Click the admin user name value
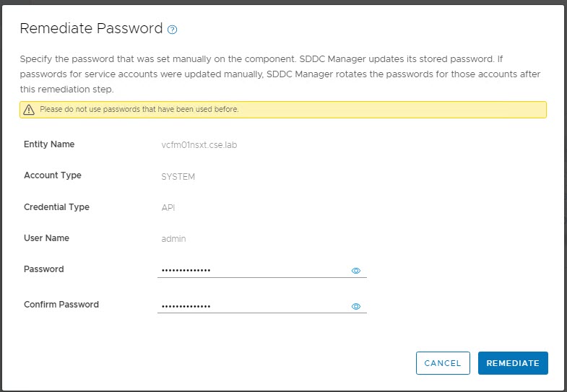Image resolution: width=567 pixels, height=392 pixels. (173, 239)
